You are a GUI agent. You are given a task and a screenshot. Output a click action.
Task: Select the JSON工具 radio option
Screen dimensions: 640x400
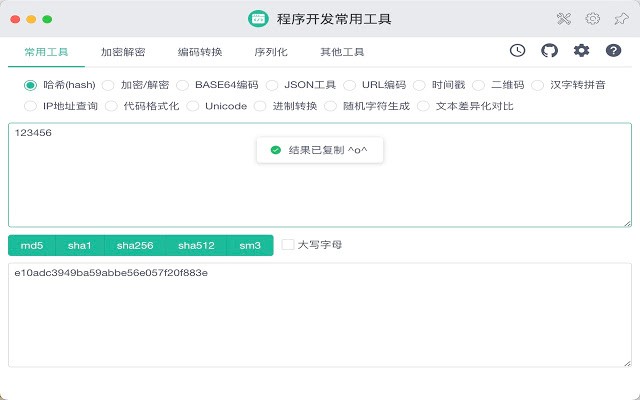(272, 85)
